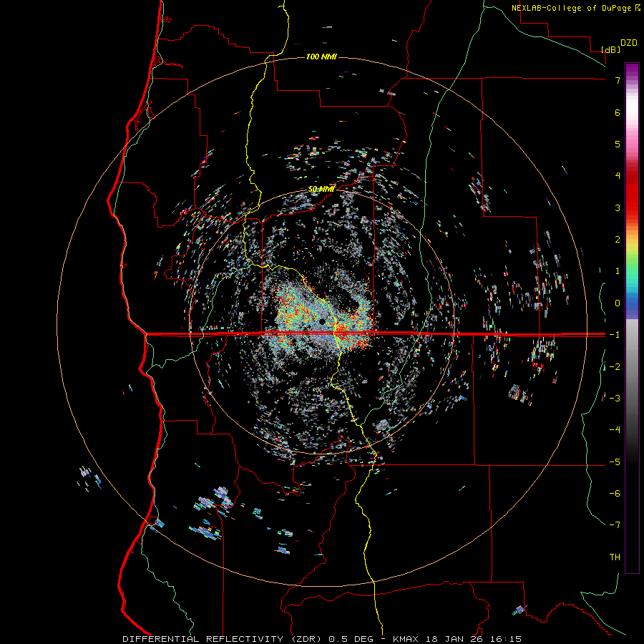This screenshot has width=644, height=644.
Task: Click the KMAX station identifier
Action: (406, 639)
